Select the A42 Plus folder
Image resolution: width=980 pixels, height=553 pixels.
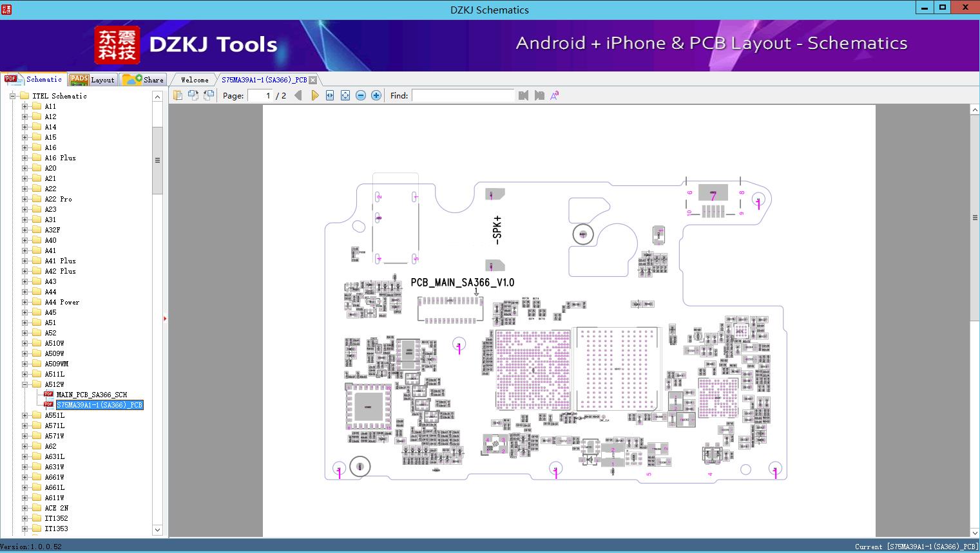pos(60,271)
